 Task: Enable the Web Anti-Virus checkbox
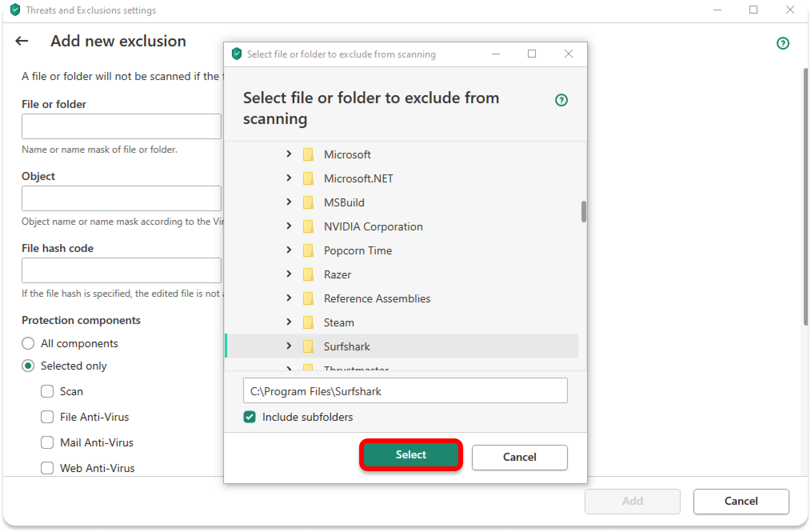(x=47, y=468)
